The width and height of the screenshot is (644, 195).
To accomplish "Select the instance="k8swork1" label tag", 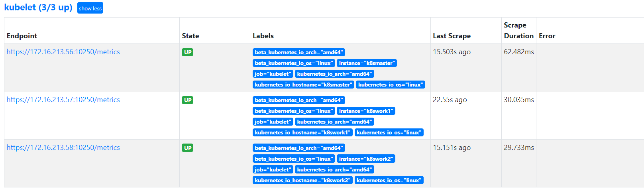I will point(366,111).
